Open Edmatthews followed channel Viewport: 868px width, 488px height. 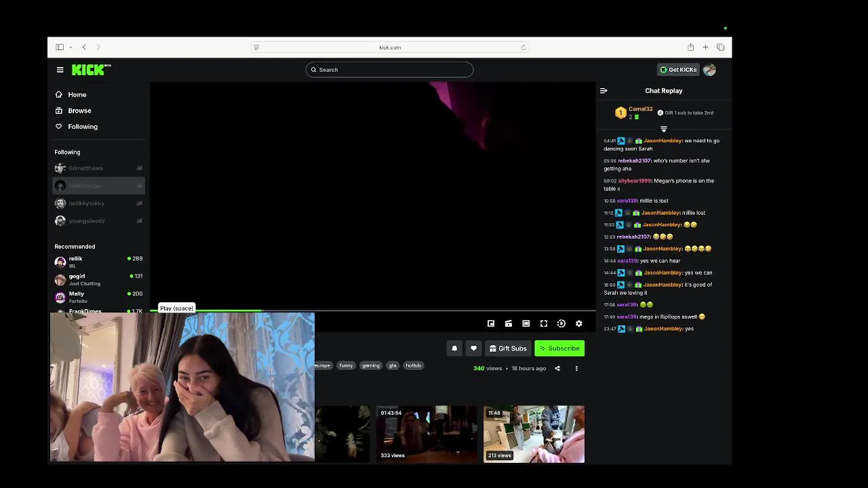(x=98, y=168)
